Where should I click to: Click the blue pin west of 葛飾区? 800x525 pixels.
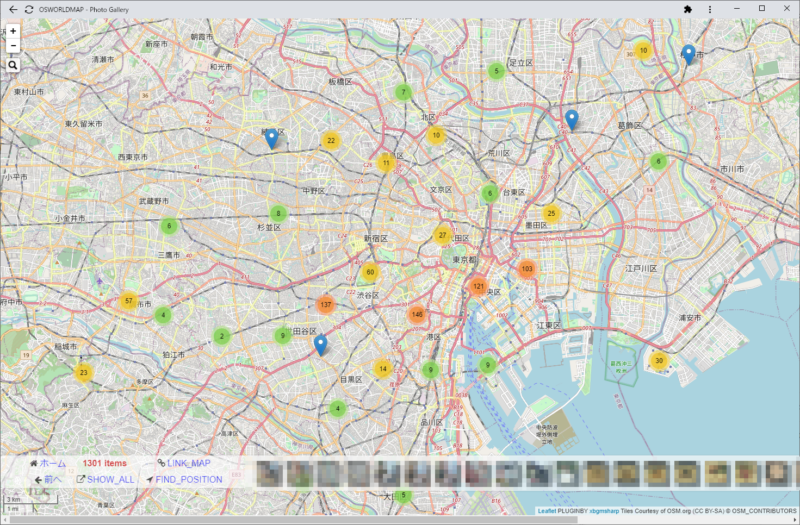click(572, 120)
